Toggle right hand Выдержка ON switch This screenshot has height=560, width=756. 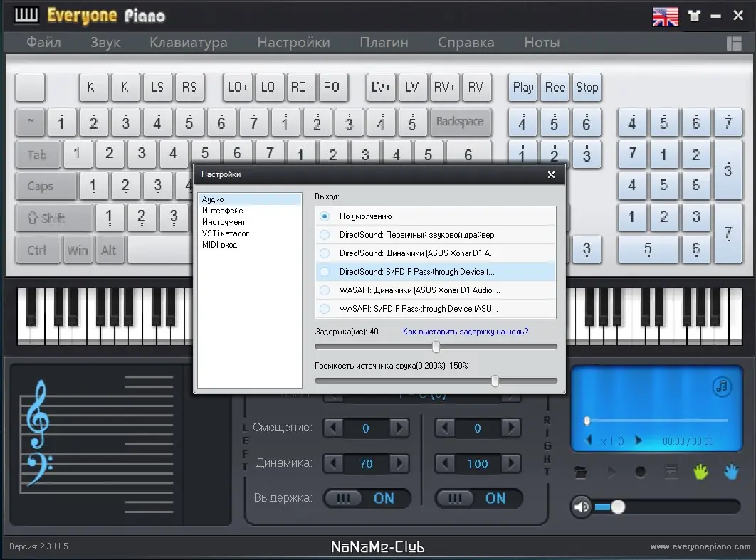click(479, 498)
